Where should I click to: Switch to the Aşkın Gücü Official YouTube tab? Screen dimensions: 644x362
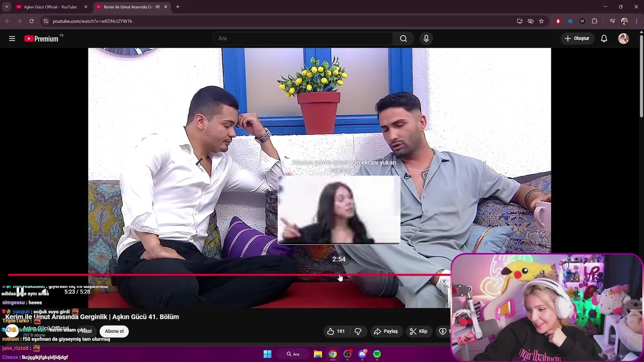(x=50, y=7)
